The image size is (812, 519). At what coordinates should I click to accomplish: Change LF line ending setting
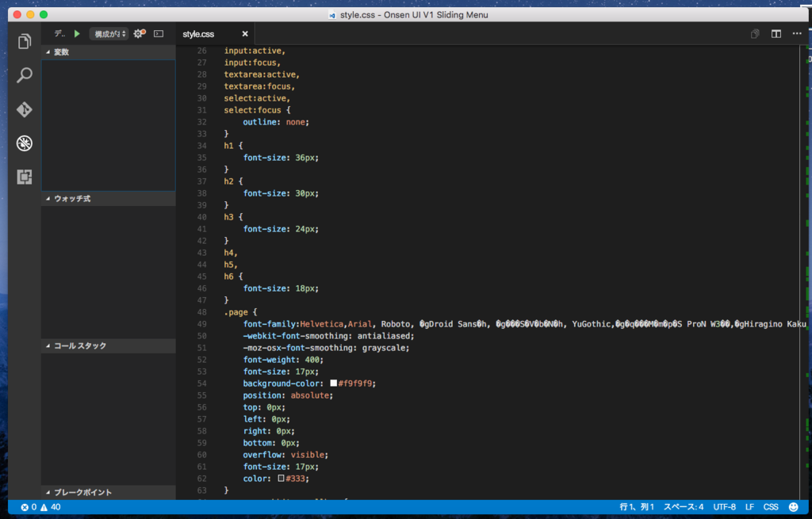tap(749, 507)
